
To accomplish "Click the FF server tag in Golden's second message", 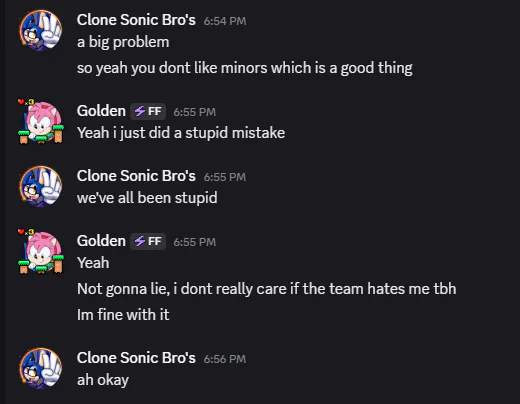I will pyautogui.click(x=148, y=241).
